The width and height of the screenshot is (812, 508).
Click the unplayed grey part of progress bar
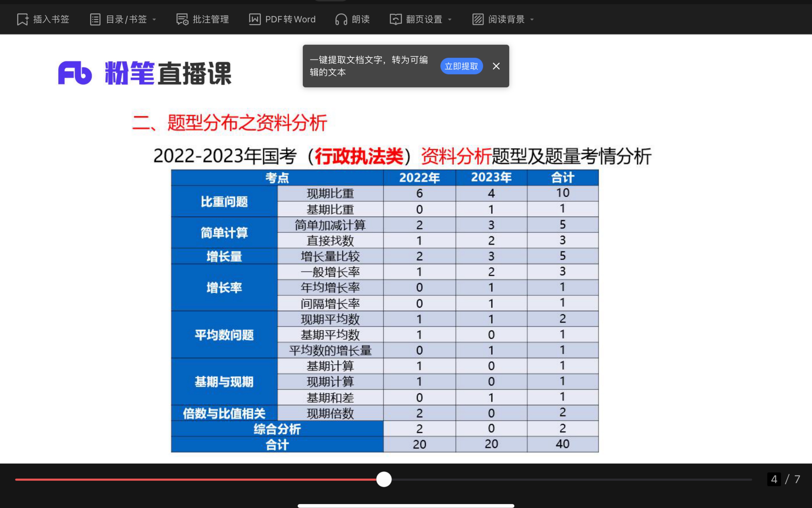pyautogui.click(x=572, y=479)
